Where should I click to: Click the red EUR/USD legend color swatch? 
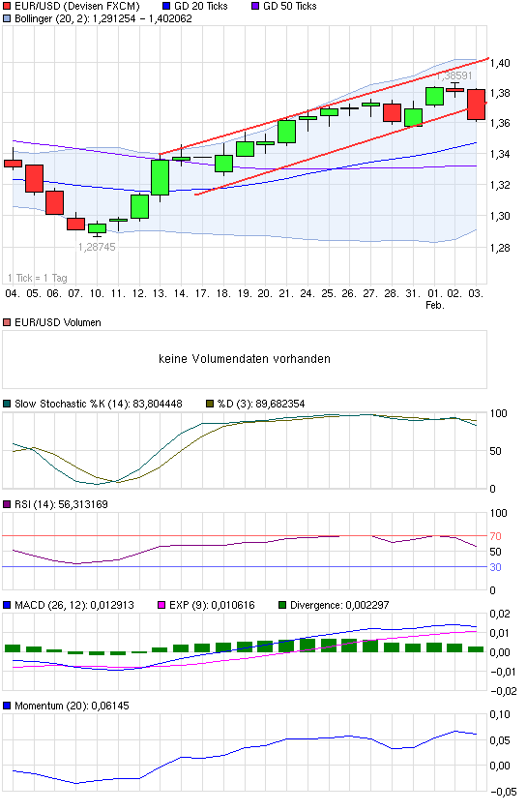(x=7, y=6)
